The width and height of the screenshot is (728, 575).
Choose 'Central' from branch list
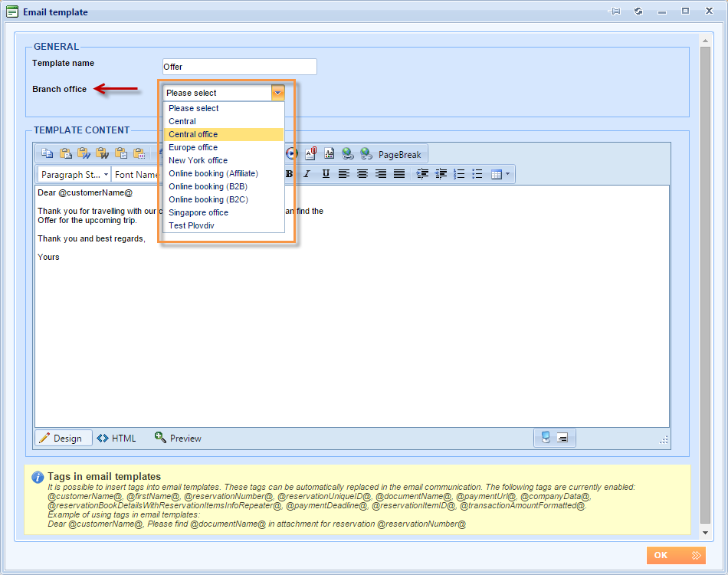(224, 121)
